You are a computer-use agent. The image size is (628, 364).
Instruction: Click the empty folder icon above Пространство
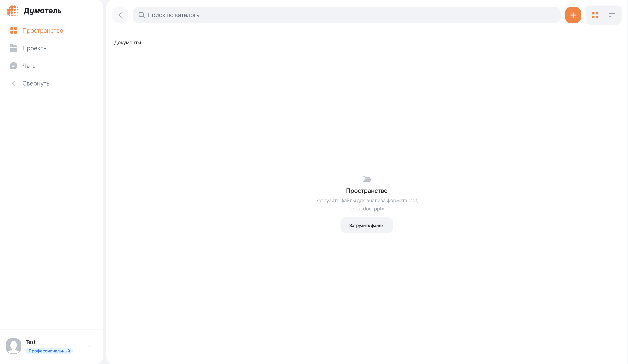point(367,179)
